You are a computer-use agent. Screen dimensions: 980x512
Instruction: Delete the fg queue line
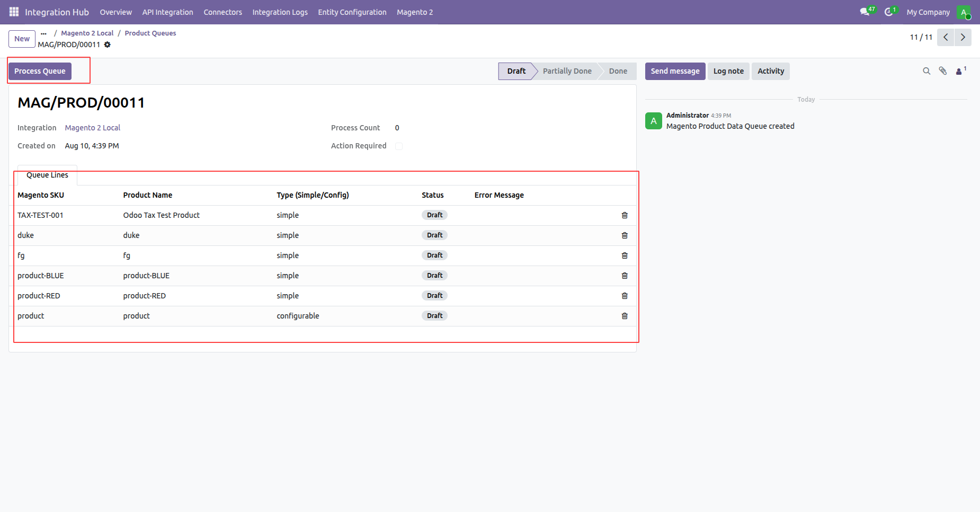625,255
